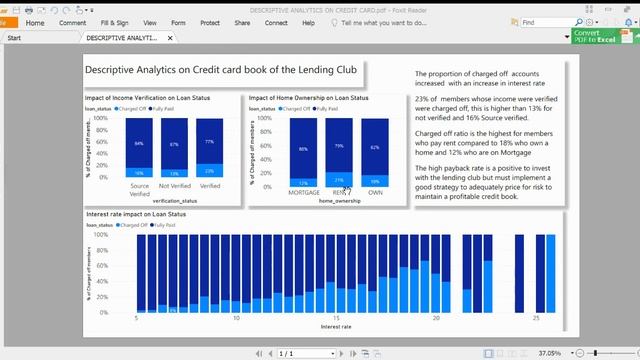Click the MORTGAGE bar label
The height and width of the screenshot is (360, 640).
304,192
